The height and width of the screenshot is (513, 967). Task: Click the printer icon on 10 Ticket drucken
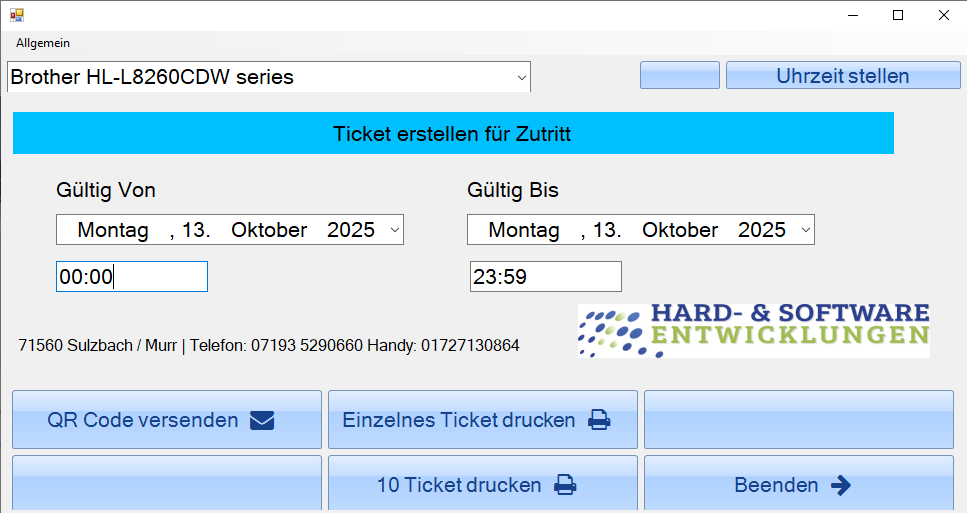tap(566, 485)
